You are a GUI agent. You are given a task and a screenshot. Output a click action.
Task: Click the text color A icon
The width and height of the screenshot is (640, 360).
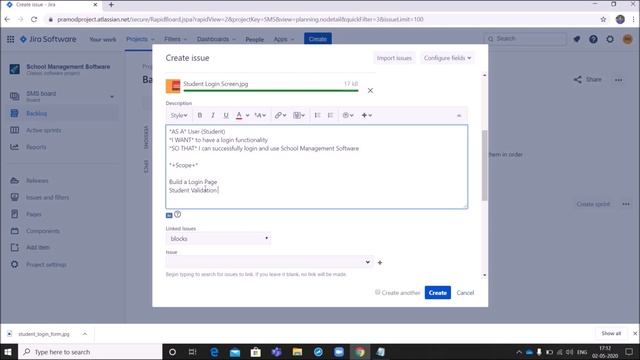[x=239, y=116]
